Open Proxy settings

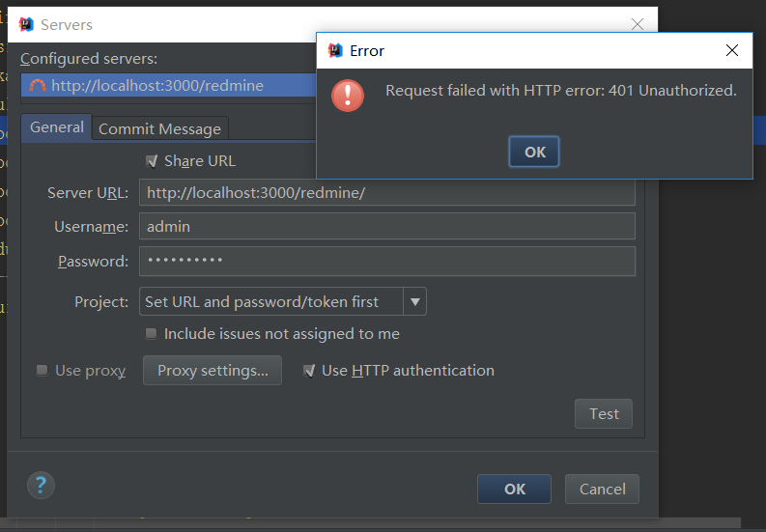click(x=213, y=371)
